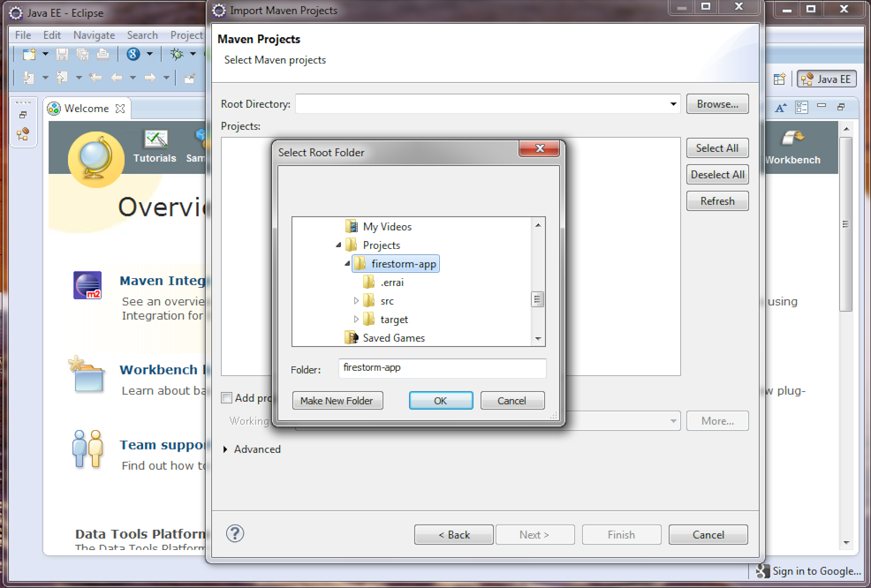Viewport: 871px width, 588px height.
Task: Click the Maximize view icon on Welcome tab bar
Action: [841, 106]
